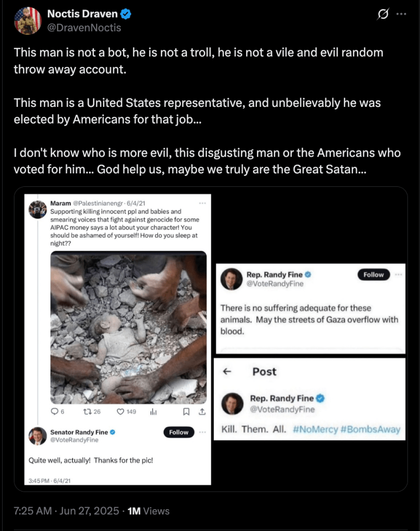The height and width of the screenshot is (531, 420).
Task: Open the @DravenNoctis handle link
Action: click(x=84, y=28)
